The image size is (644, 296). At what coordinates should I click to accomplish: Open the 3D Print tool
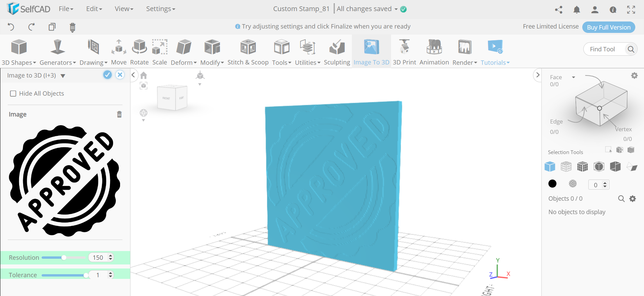(x=404, y=52)
